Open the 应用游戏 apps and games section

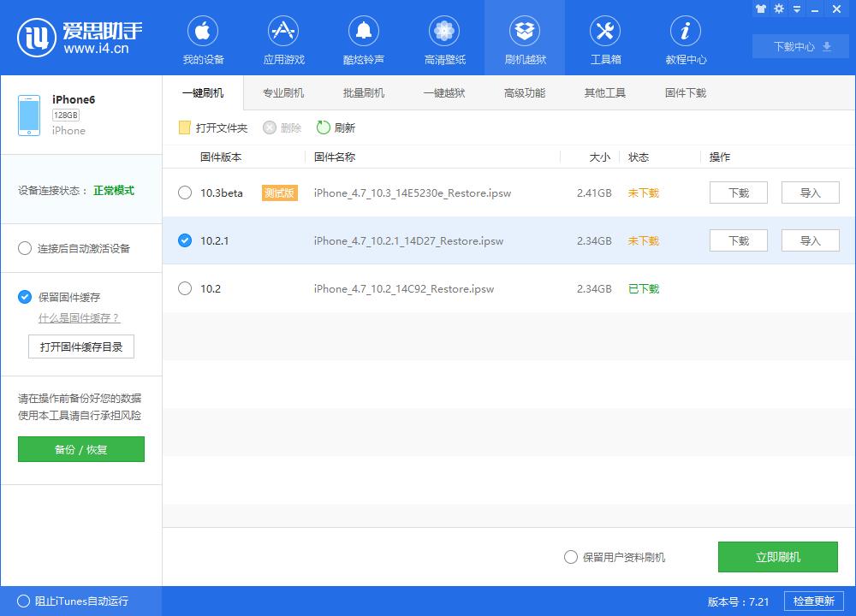[x=283, y=38]
